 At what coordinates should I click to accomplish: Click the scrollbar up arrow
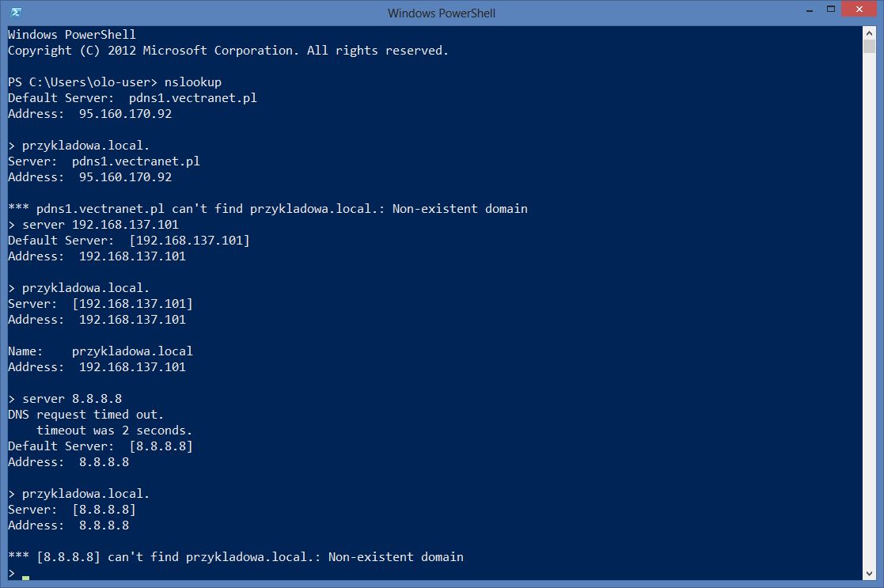(x=869, y=33)
